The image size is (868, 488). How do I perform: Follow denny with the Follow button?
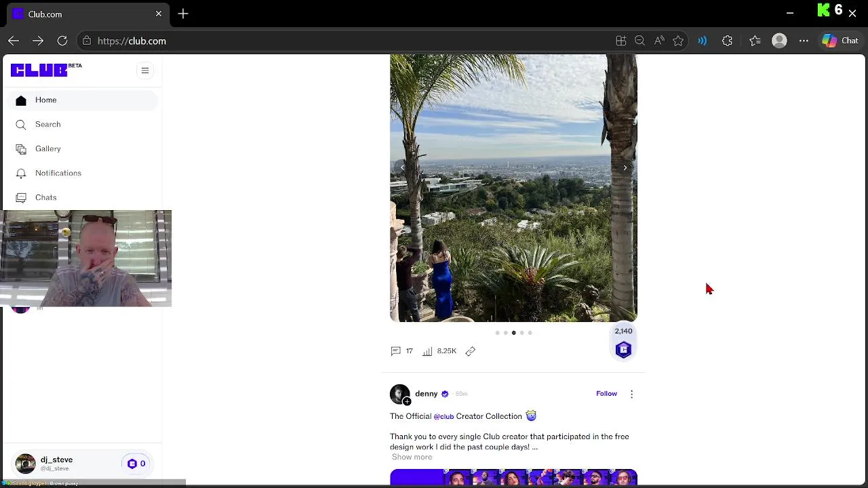(606, 394)
